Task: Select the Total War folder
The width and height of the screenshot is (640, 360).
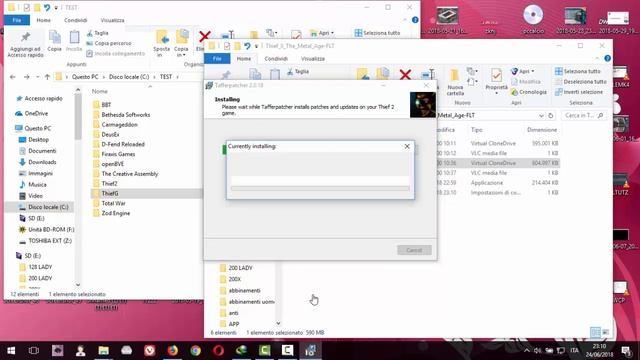Action: point(113,203)
